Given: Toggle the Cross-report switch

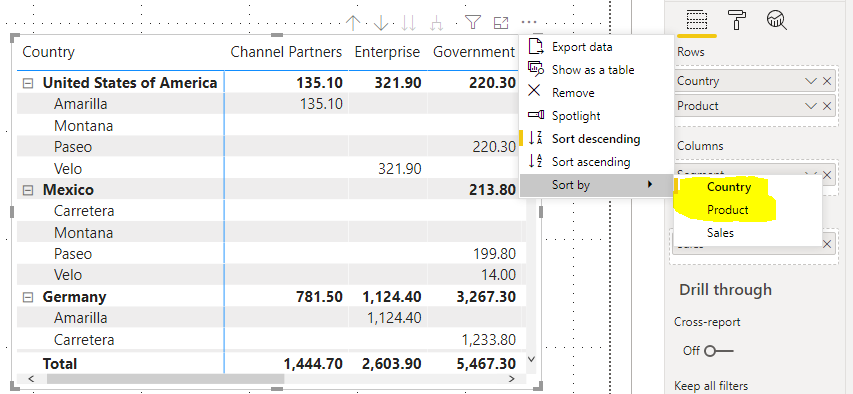Looking at the screenshot, I should pos(719,351).
